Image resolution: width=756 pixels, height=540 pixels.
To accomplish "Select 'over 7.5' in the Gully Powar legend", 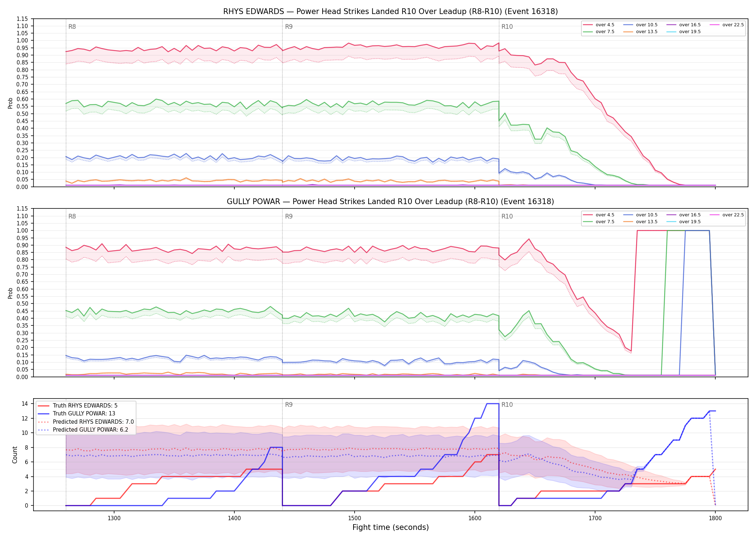I will pos(599,222).
